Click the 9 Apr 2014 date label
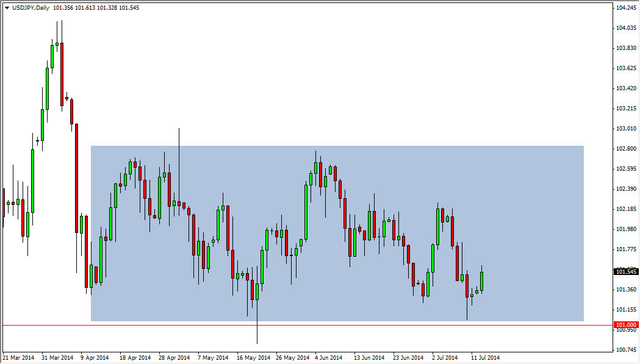 (95, 357)
